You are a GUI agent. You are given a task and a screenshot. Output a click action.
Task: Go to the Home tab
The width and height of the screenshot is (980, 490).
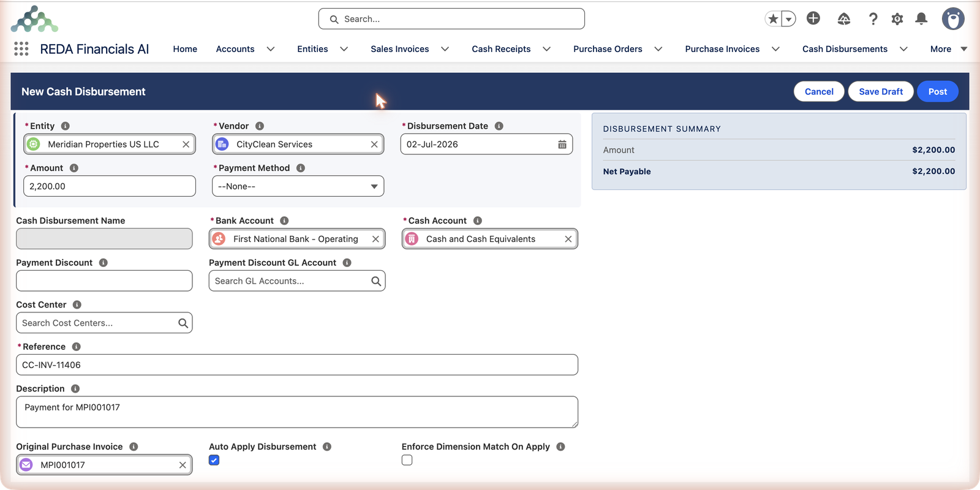tap(185, 49)
